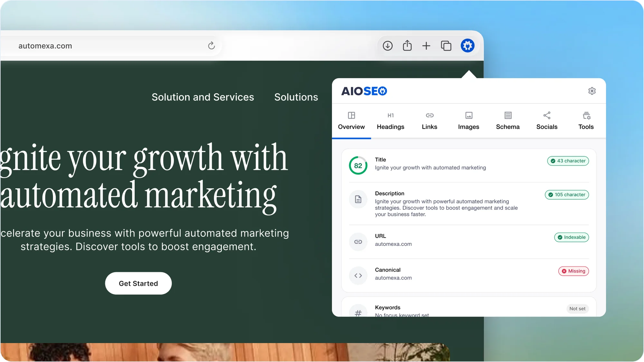The width and height of the screenshot is (644, 362).
Task: Open the Solutions menu item
Action: tap(296, 97)
